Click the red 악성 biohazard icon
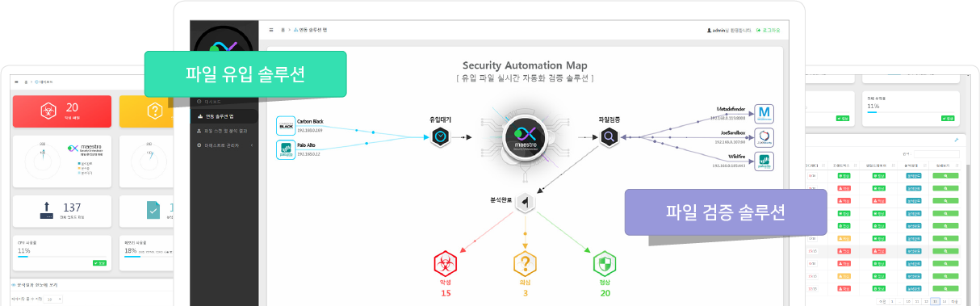 (x=445, y=263)
